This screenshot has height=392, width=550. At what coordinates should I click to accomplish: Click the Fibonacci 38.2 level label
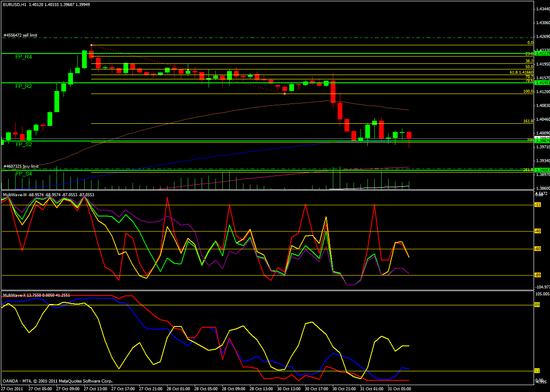point(529,62)
